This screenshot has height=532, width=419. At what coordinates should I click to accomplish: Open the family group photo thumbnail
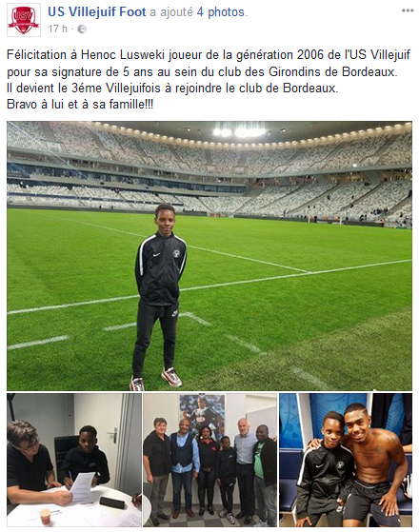[209, 460]
